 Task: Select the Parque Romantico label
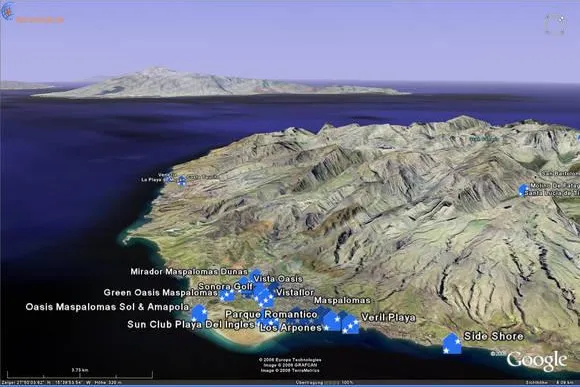point(271,314)
